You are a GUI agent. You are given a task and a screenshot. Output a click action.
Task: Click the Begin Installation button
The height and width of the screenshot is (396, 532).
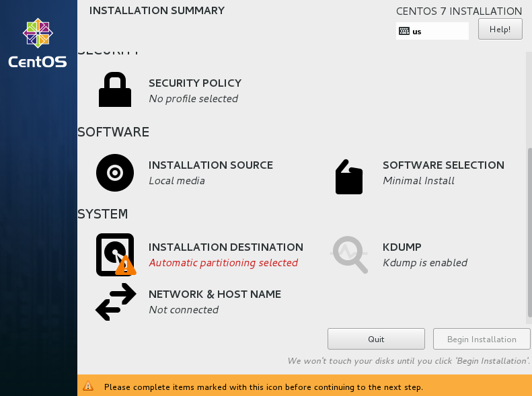point(482,339)
